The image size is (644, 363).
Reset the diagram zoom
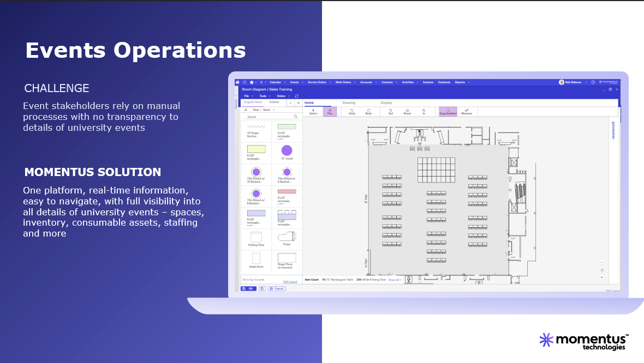click(x=407, y=112)
